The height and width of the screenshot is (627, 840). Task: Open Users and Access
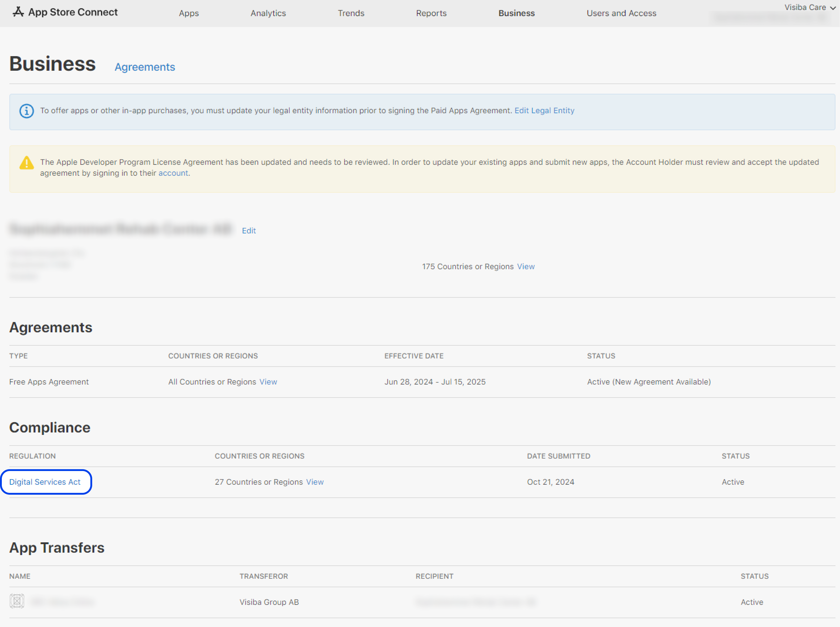tap(621, 13)
